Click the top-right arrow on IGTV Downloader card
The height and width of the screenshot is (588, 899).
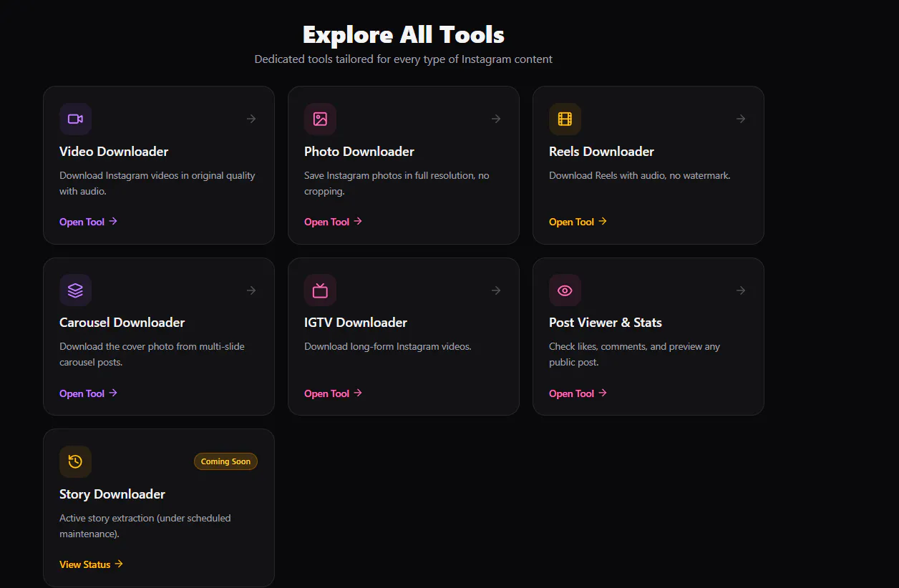[x=496, y=290]
